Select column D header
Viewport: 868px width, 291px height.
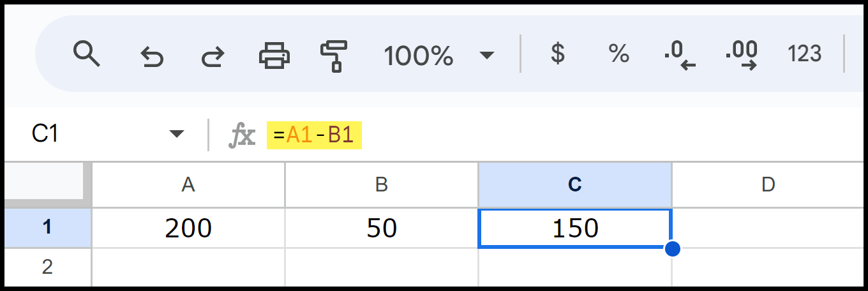768,184
